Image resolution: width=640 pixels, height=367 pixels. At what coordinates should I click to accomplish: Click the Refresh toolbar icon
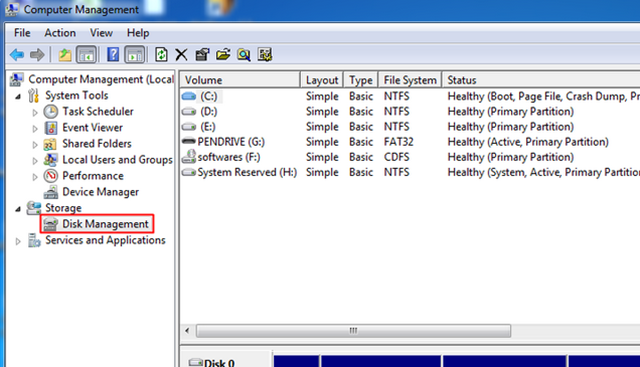(x=161, y=54)
